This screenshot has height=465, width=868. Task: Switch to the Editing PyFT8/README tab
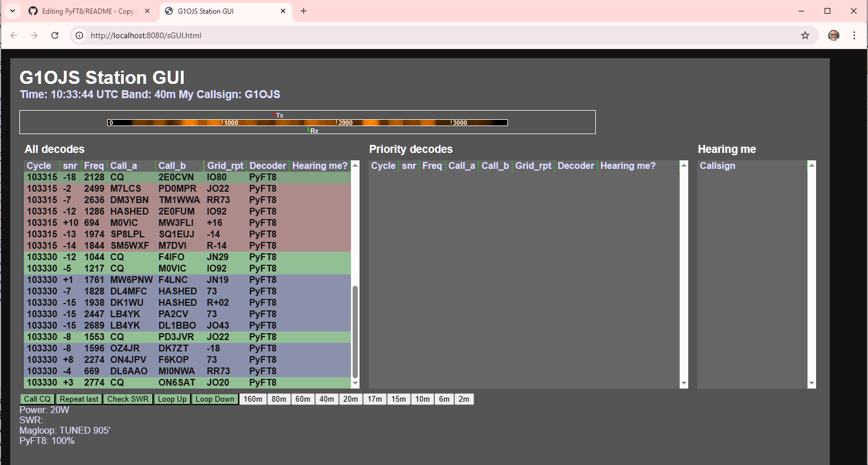88,10
